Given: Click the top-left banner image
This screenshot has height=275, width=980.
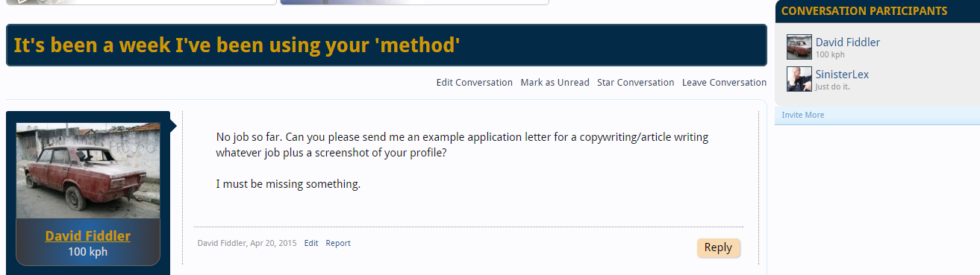Looking at the screenshot, I should point(141,2).
